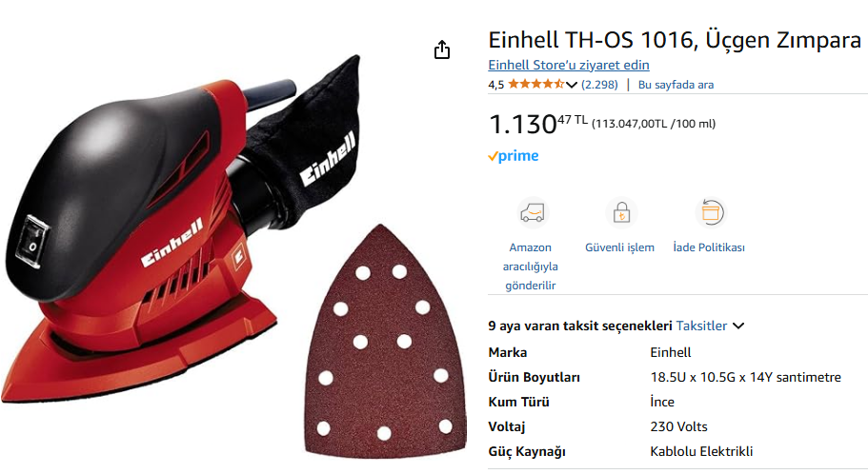The width and height of the screenshot is (868, 474).
Task: Click the secure transaction padlock icon
Action: pyautogui.click(x=621, y=213)
